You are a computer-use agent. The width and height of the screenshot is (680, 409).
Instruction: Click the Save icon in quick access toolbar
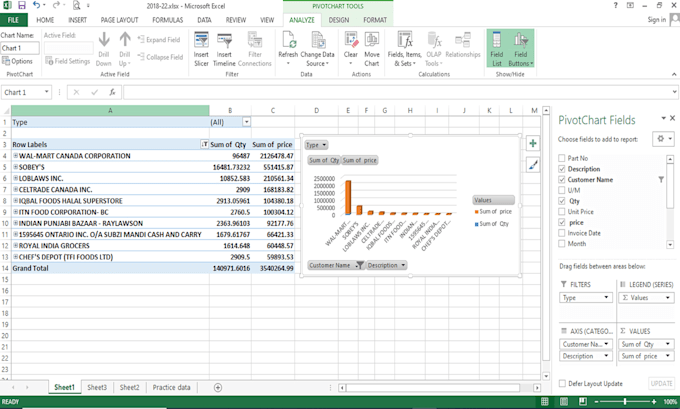click(22, 6)
